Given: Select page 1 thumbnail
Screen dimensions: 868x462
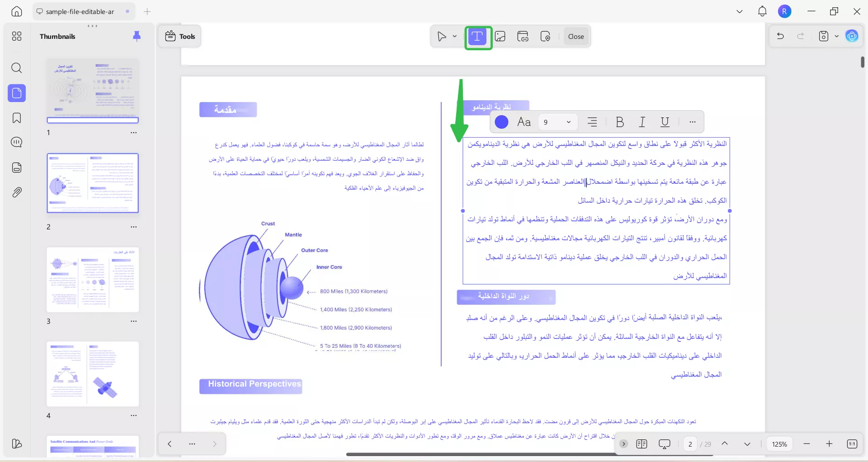Looking at the screenshot, I should click(x=93, y=91).
